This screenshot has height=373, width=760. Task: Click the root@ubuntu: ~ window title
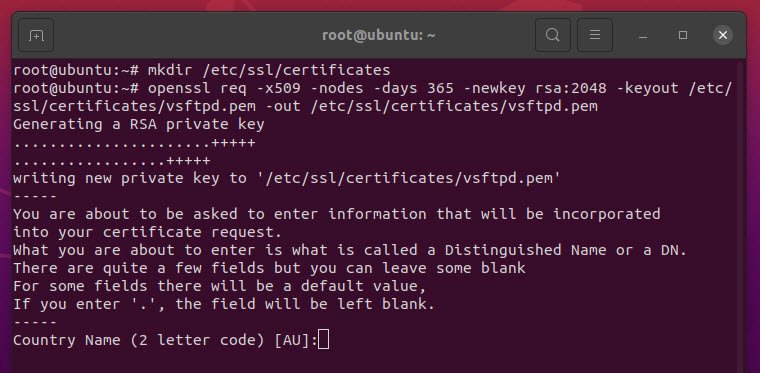click(x=379, y=35)
